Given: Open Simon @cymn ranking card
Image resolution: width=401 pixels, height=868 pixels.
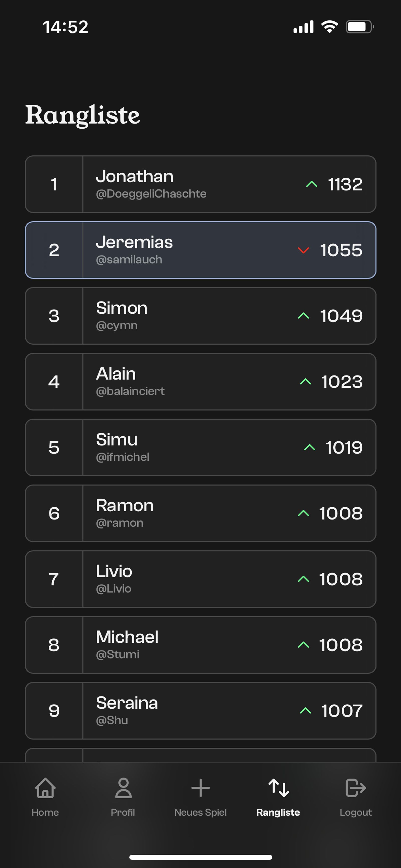Looking at the screenshot, I should [x=200, y=316].
